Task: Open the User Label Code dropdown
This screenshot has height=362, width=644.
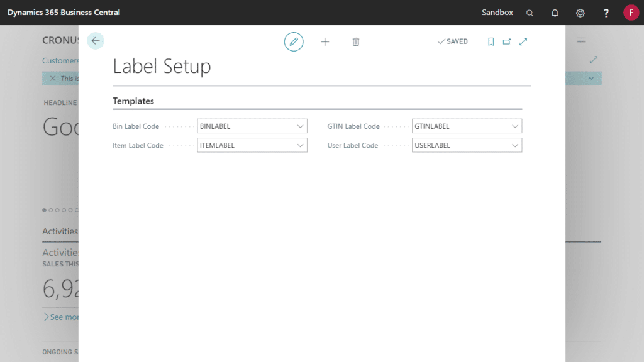Action: tap(516, 145)
